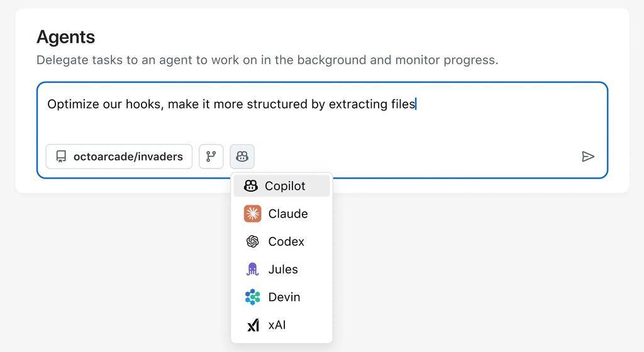
Task: Open the branch selector button
Action: pos(211,157)
